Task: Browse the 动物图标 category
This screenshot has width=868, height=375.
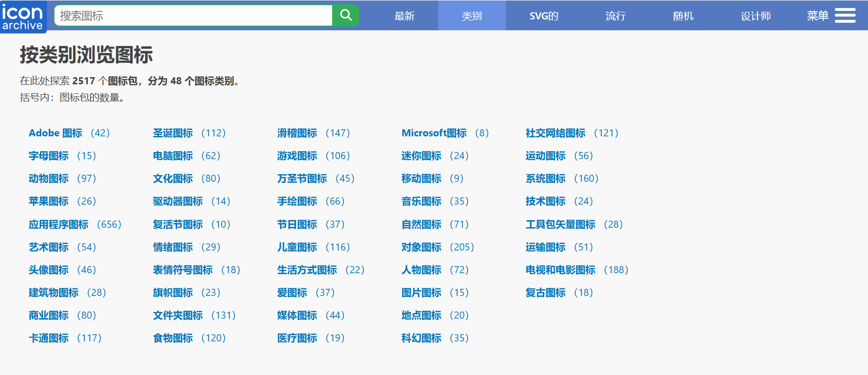Action: (x=49, y=179)
